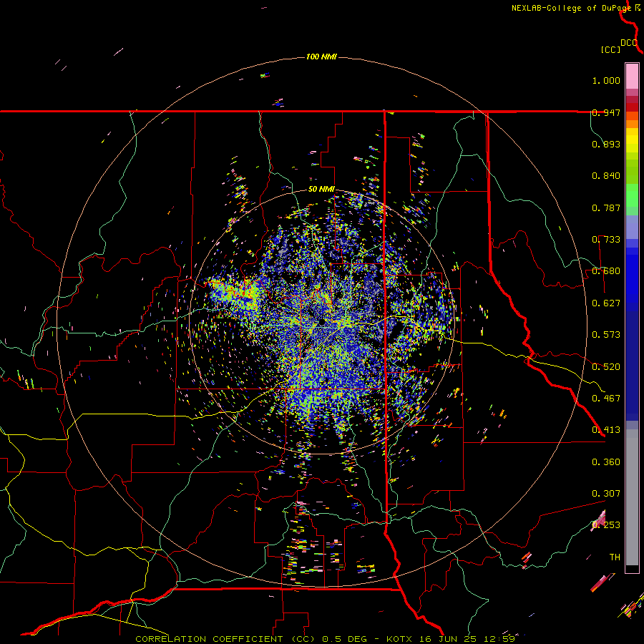Select the 0.253 legend value

coord(606,525)
